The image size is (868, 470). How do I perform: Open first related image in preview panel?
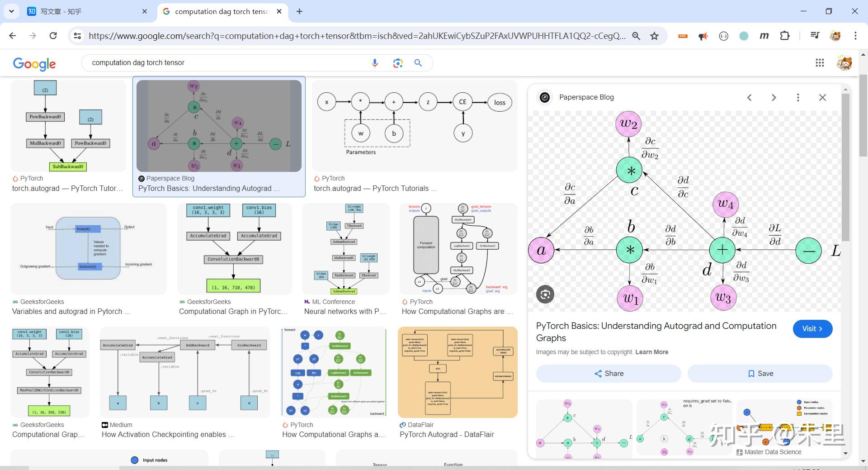tap(584, 428)
